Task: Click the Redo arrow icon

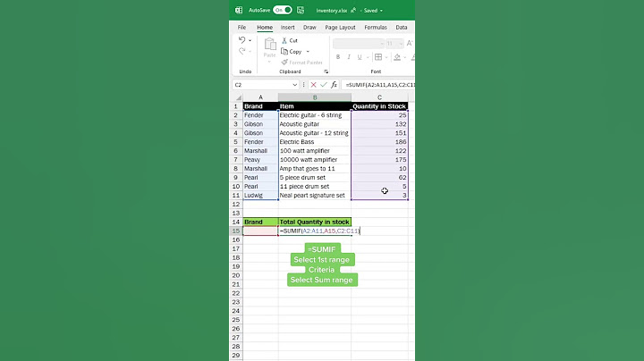Action: [x=241, y=51]
